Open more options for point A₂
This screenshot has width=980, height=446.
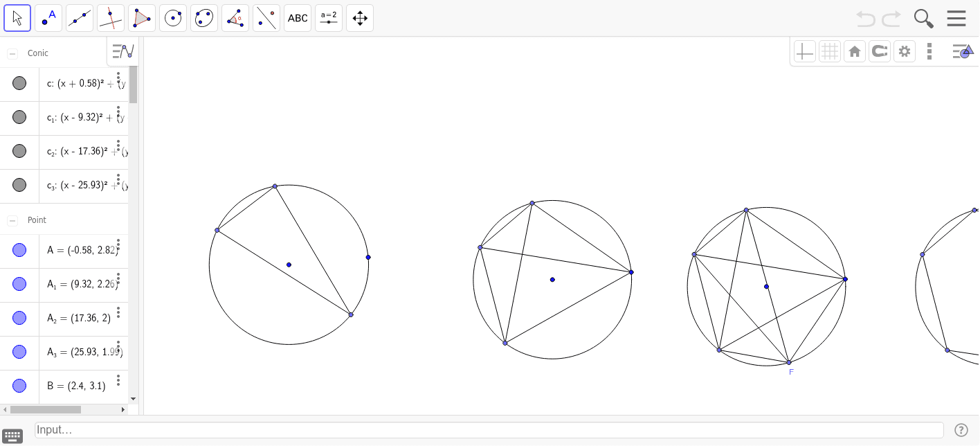click(x=118, y=312)
